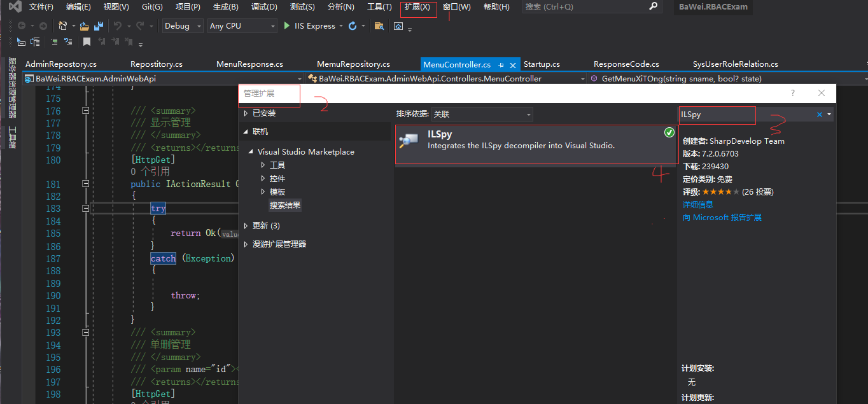The height and width of the screenshot is (404, 868).
Task: Open the Any CPU platform dropdown
Action: [242, 26]
